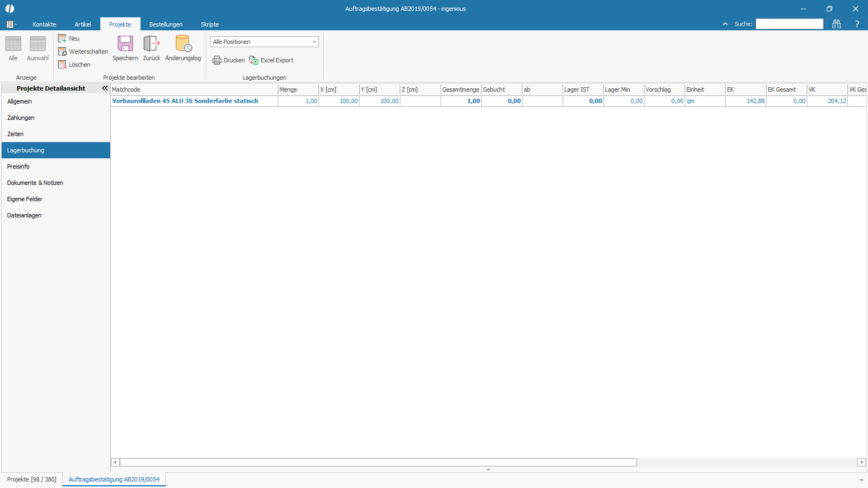Click the Y [cm] column header

pyautogui.click(x=380, y=89)
